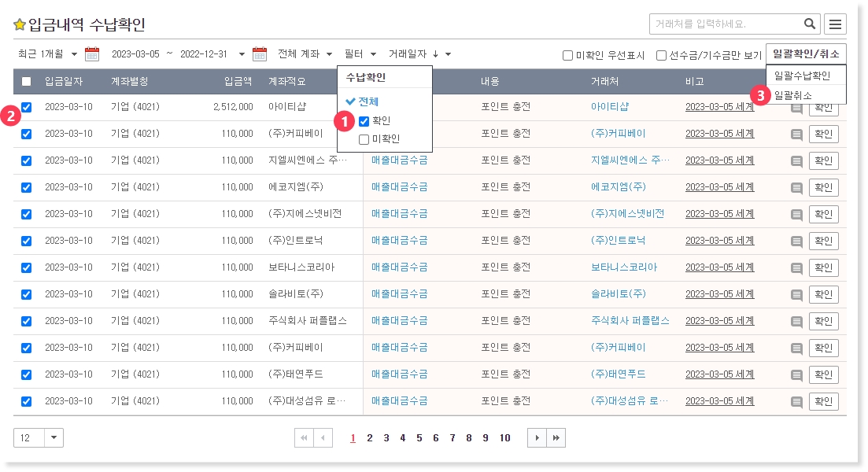Click the search magnifier icon

tap(809, 24)
